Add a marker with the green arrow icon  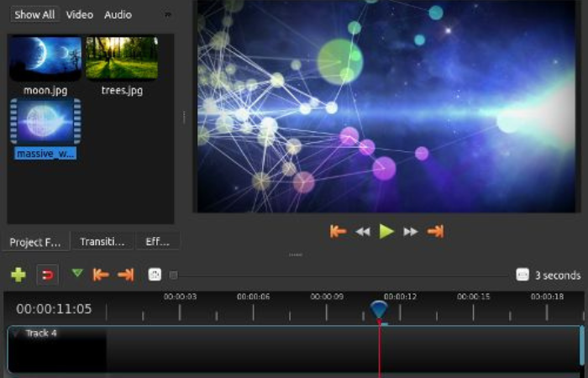point(77,273)
